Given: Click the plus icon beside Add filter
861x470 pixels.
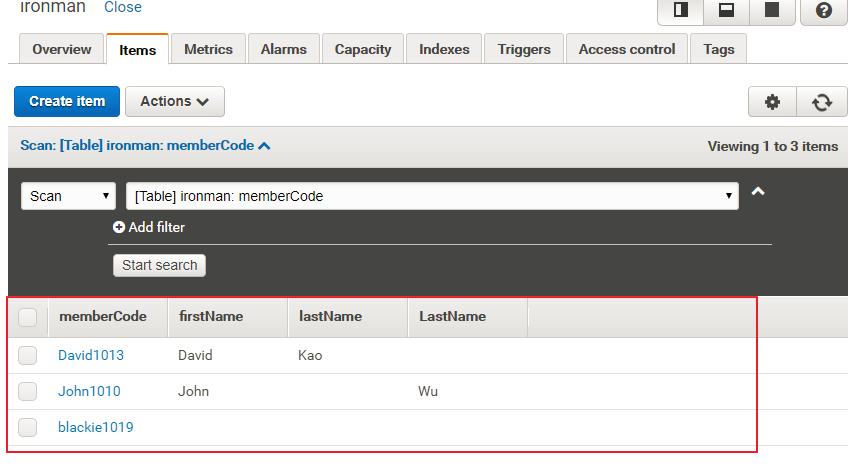Looking at the screenshot, I should tap(119, 227).
